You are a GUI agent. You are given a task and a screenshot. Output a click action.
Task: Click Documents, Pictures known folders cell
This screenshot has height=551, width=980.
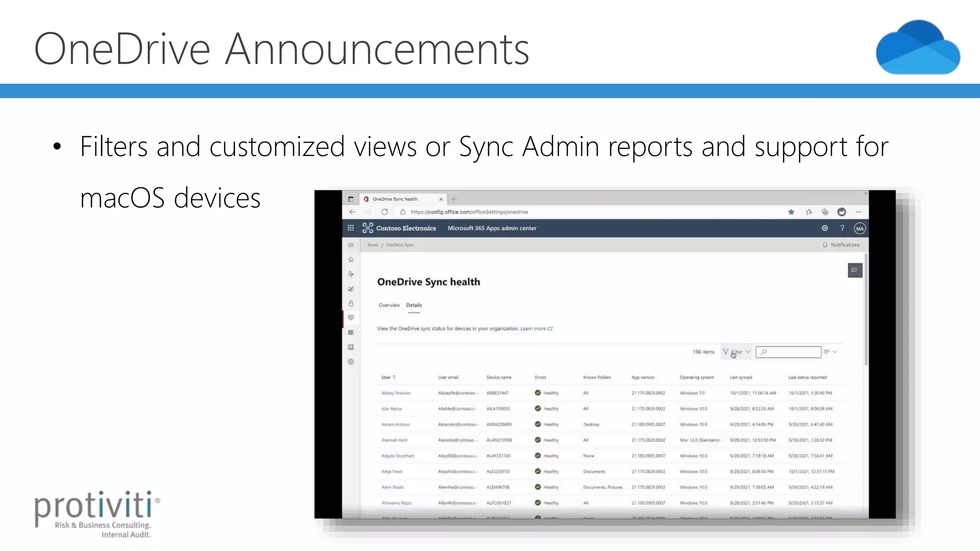click(603, 487)
